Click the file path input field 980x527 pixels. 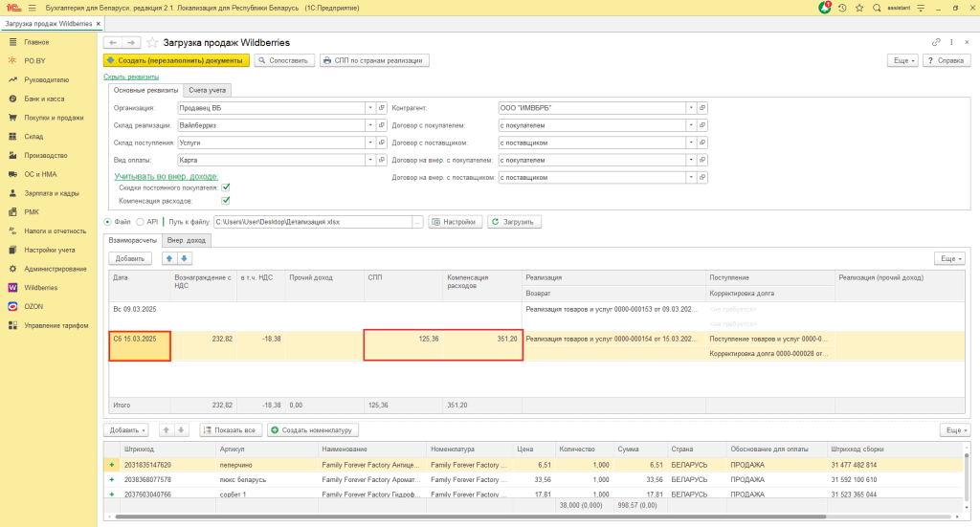[x=313, y=222]
